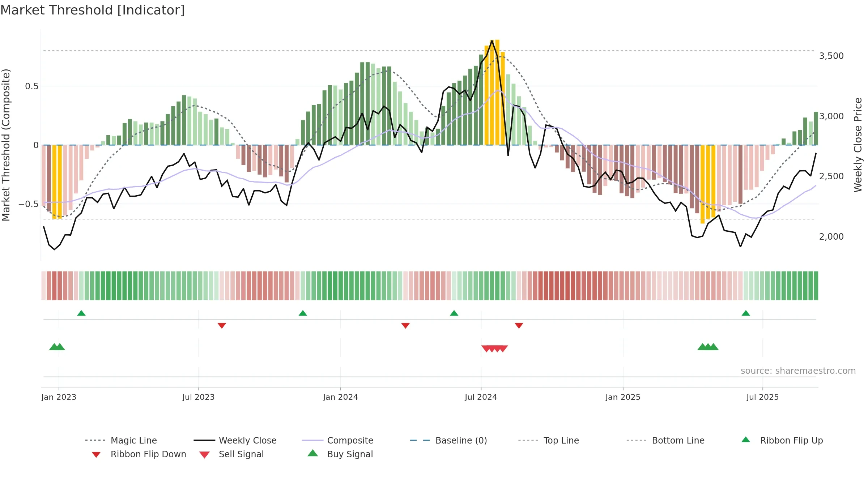This screenshot has height=488, width=868.
Task: Toggle the Magic Line legend entry
Action: pos(121,440)
